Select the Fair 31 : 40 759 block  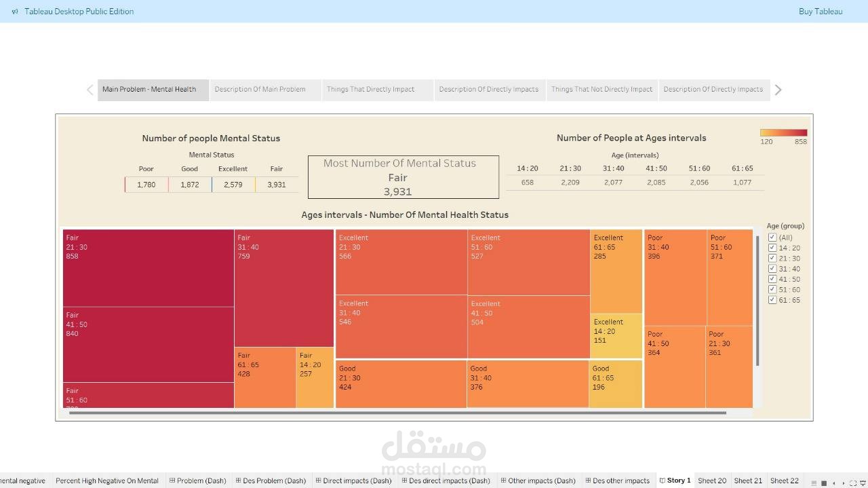[284, 288]
